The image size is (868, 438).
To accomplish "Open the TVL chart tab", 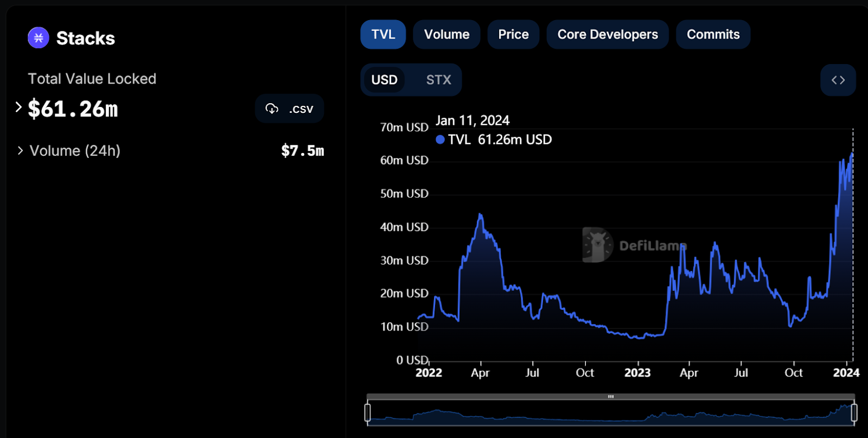I will pos(383,34).
